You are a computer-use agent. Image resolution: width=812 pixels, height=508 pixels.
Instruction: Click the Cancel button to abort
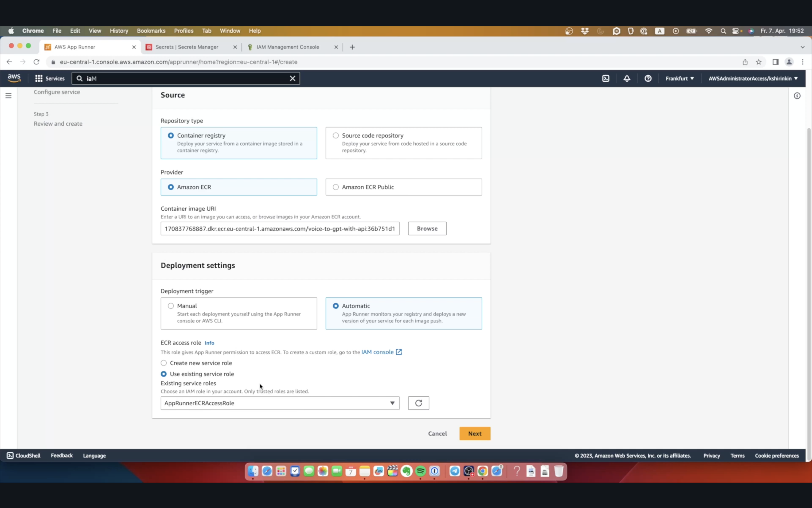(x=438, y=433)
